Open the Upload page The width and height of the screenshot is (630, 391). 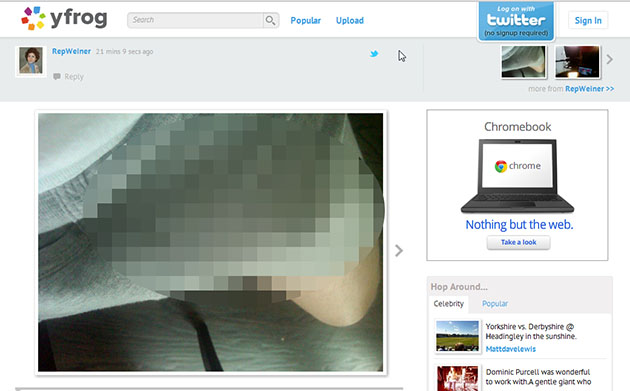pyautogui.click(x=350, y=20)
